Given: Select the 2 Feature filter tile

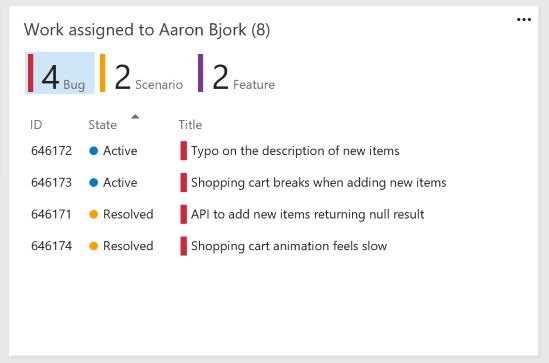Looking at the screenshot, I should point(237,73).
